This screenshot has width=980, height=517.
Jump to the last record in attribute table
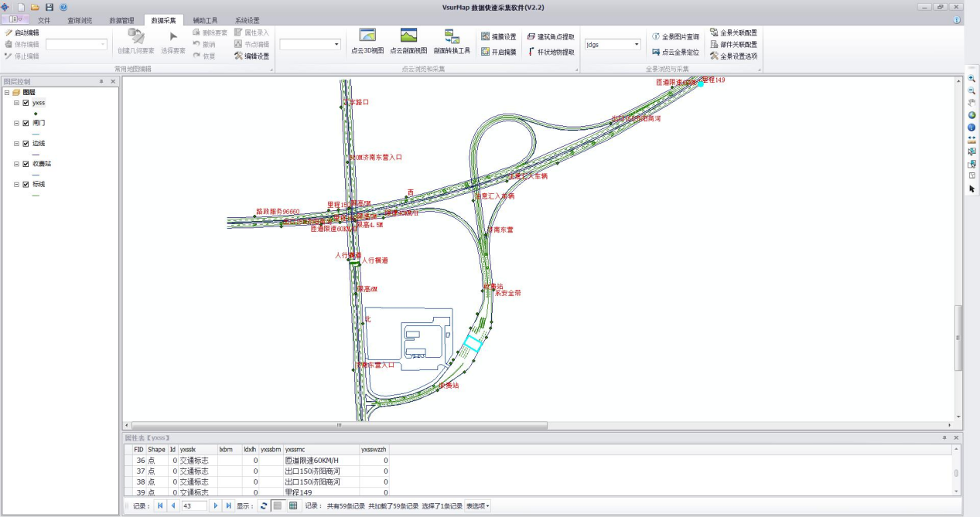coord(228,505)
